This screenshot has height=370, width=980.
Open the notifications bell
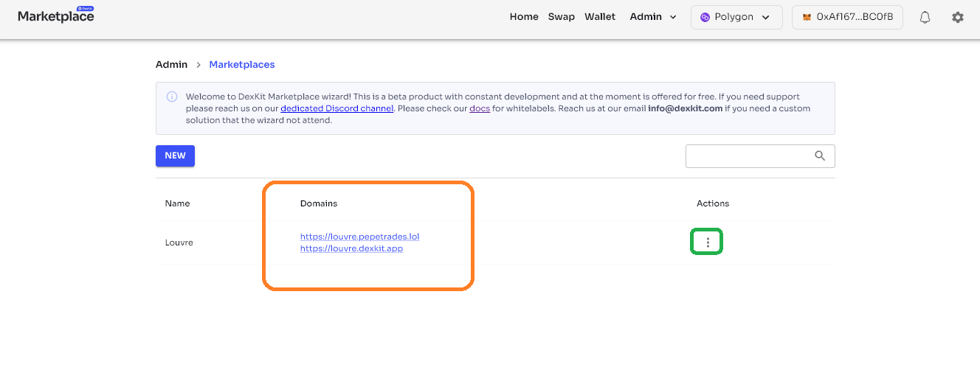click(925, 18)
